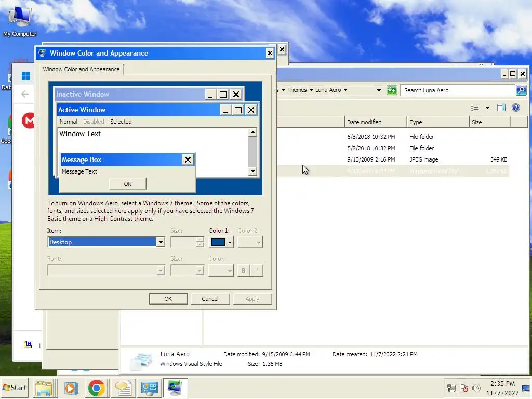Click the search magnifier in Luna Aero window
This screenshot has width=532, height=399.
tap(521, 90)
